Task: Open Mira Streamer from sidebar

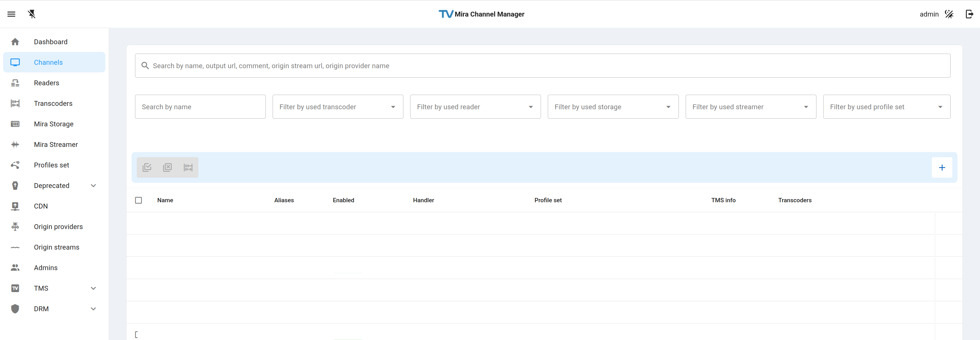Action: (56, 145)
